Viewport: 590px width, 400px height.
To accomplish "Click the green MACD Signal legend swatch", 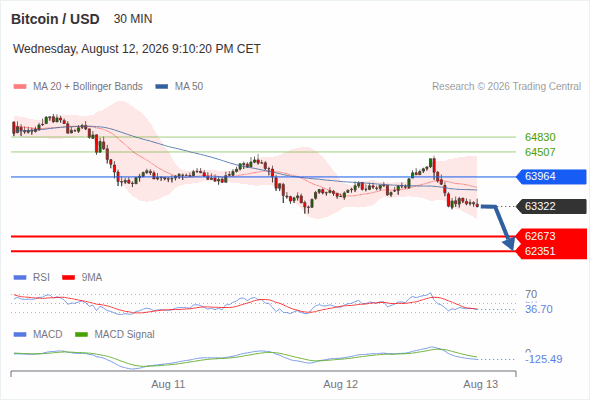I will click(x=81, y=335).
